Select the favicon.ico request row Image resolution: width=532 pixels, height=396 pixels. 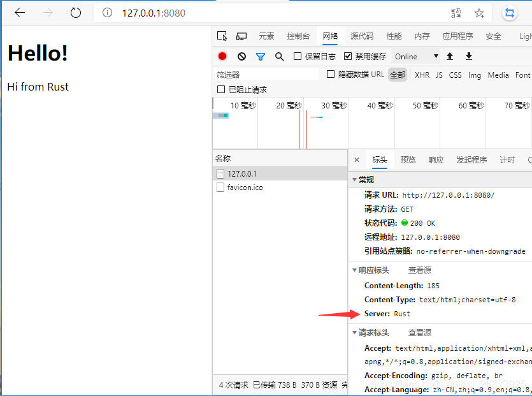[x=250, y=187]
